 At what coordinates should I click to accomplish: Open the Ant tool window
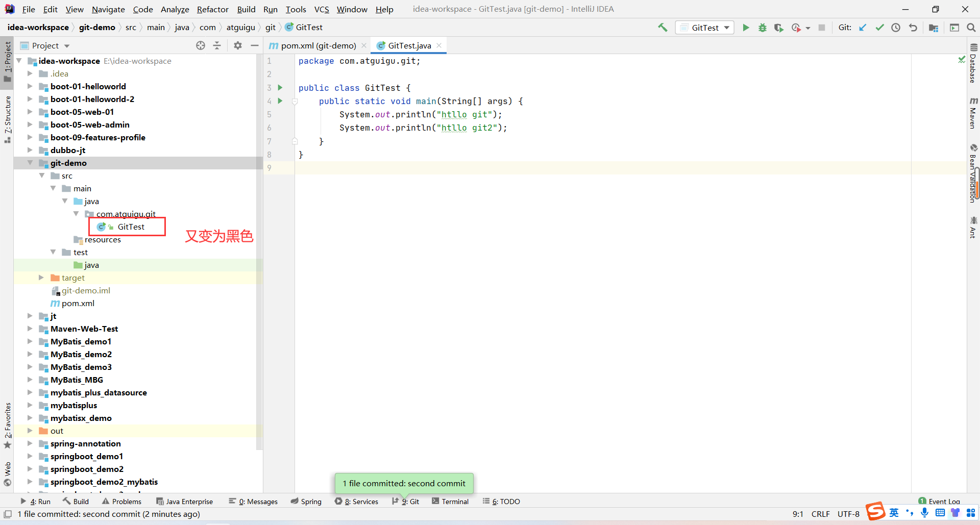(x=973, y=227)
